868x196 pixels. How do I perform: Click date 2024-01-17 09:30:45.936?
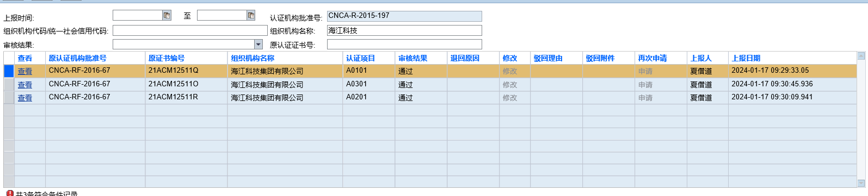[772, 84]
